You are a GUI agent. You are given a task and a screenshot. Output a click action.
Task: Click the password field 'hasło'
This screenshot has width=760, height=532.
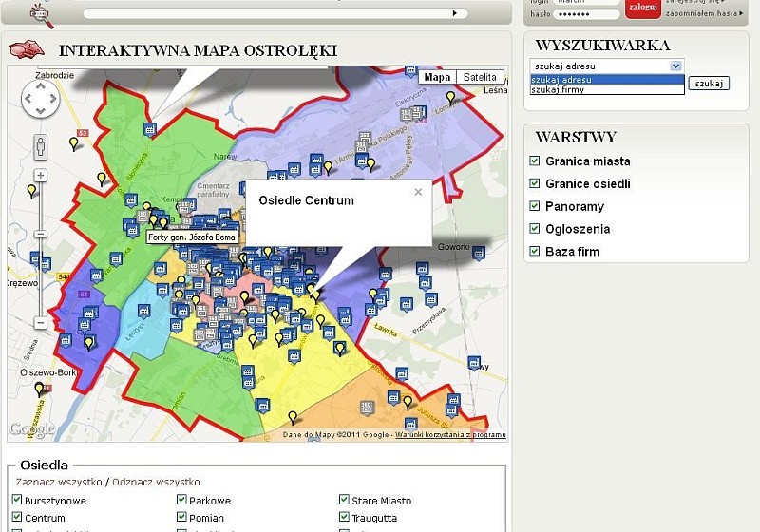point(586,14)
